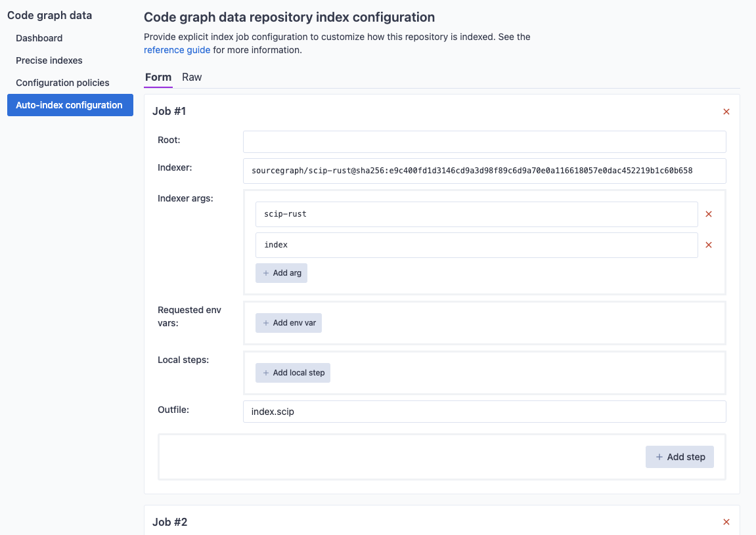Focus the Root input field
This screenshot has width=756, height=535.
pos(484,142)
